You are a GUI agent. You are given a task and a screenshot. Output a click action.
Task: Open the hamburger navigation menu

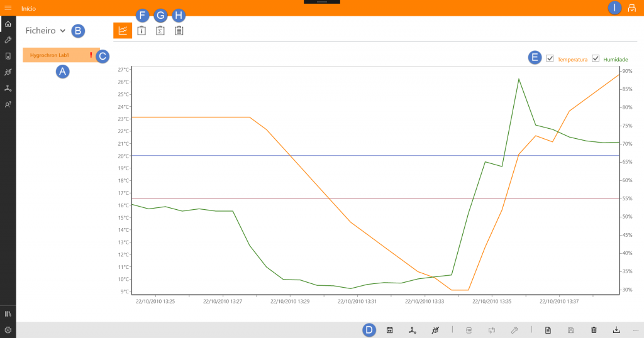coord(8,8)
